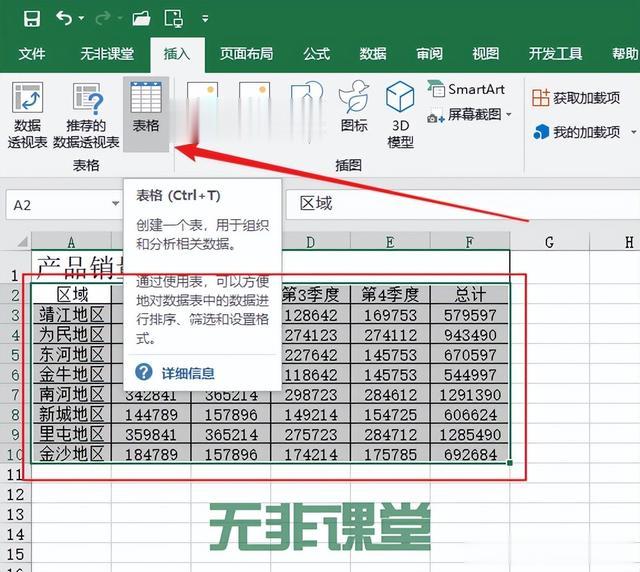Select column A header
640x572 pixels.
click(71, 242)
